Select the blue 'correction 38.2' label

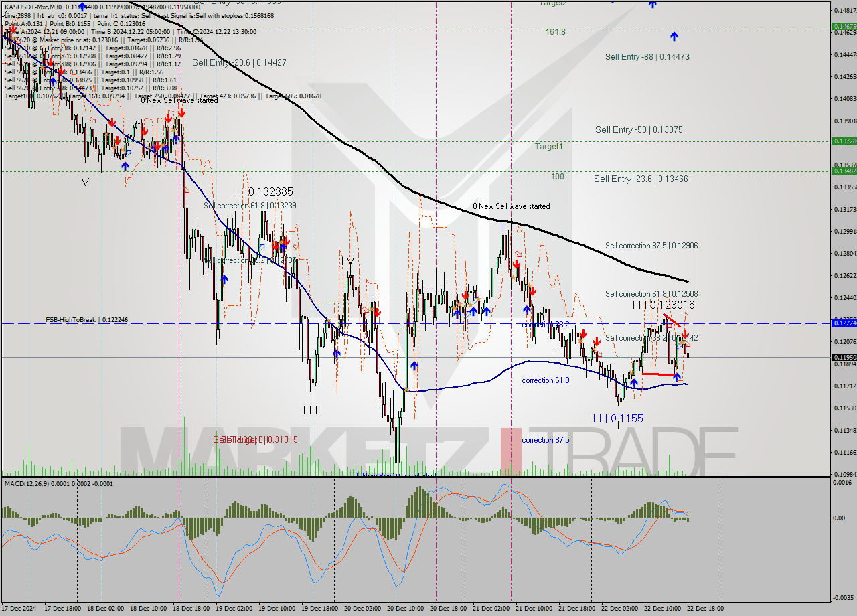click(x=546, y=325)
